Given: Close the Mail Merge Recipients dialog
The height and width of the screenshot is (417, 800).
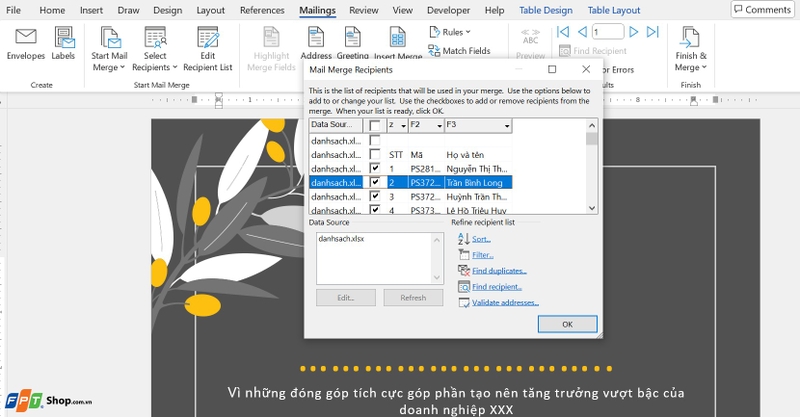Looking at the screenshot, I should (x=586, y=69).
